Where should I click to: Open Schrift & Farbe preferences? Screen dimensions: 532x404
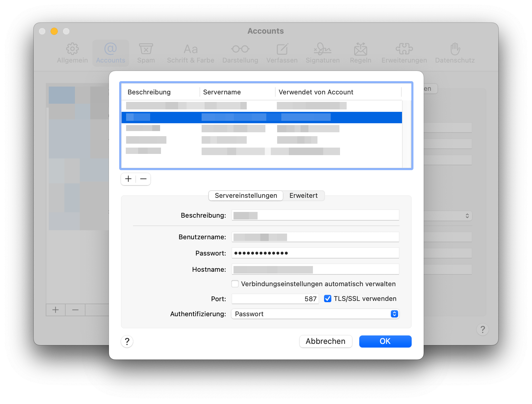pyautogui.click(x=190, y=53)
